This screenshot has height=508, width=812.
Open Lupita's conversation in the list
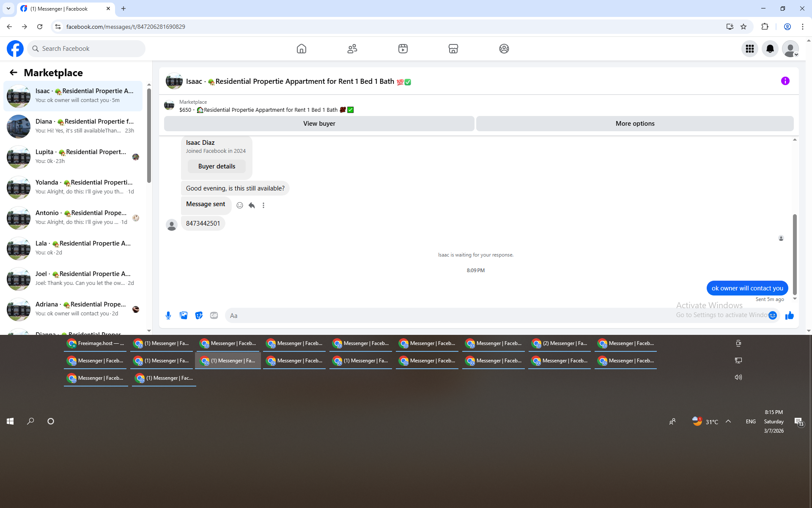coord(73,157)
